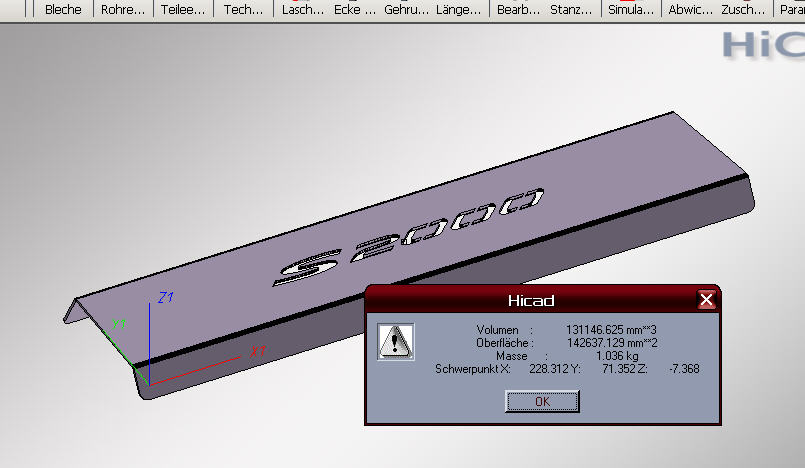Select the Teilee... toolbar group
The width and height of the screenshot is (805, 468).
click(x=182, y=9)
